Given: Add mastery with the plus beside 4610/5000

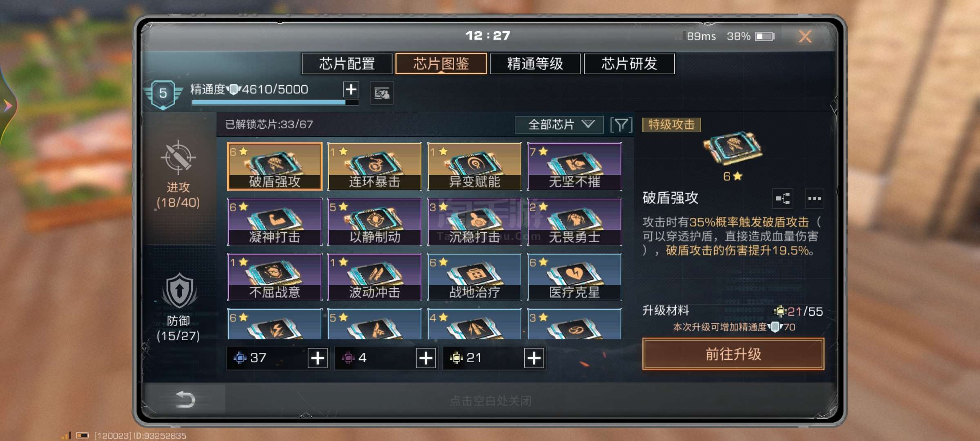Looking at the screenshot, I should tap(351, 89).
